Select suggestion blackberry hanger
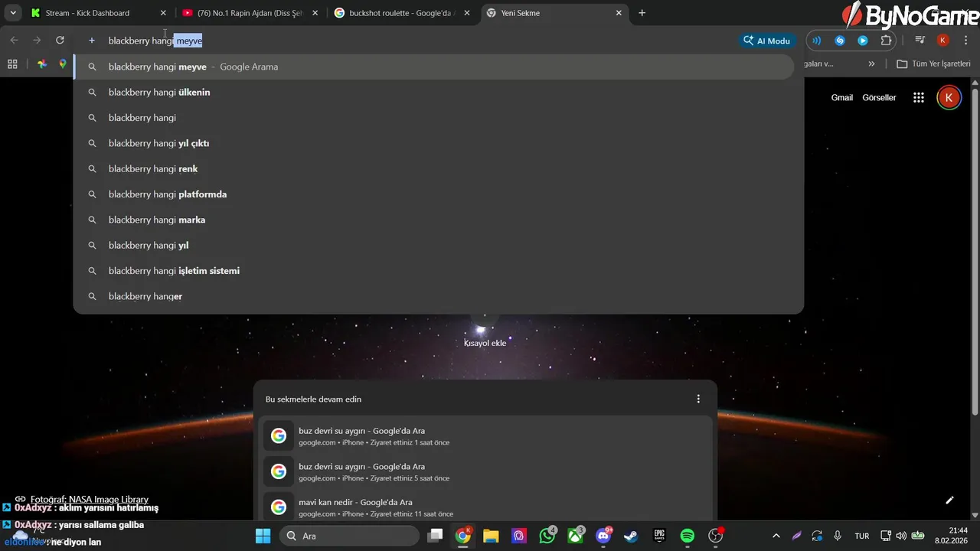 pyautogui.click(x=434, y=296)
